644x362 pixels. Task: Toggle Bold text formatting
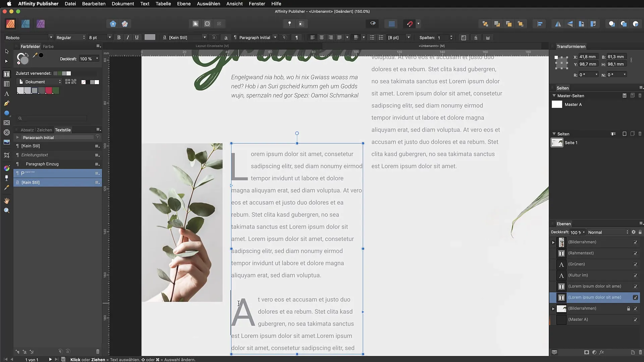coord(119,38)
